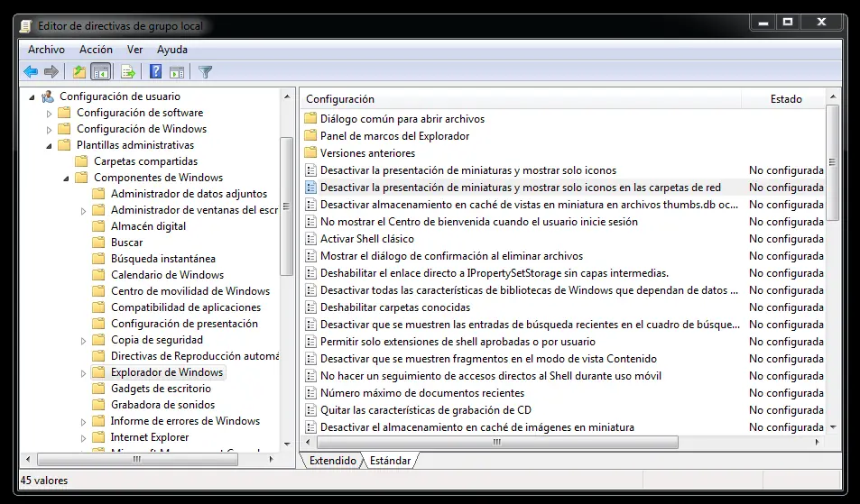This screenshot has height=504, width=860.
Task: Expand the Copia de seguridad tree node
Action: coord(84,340)
